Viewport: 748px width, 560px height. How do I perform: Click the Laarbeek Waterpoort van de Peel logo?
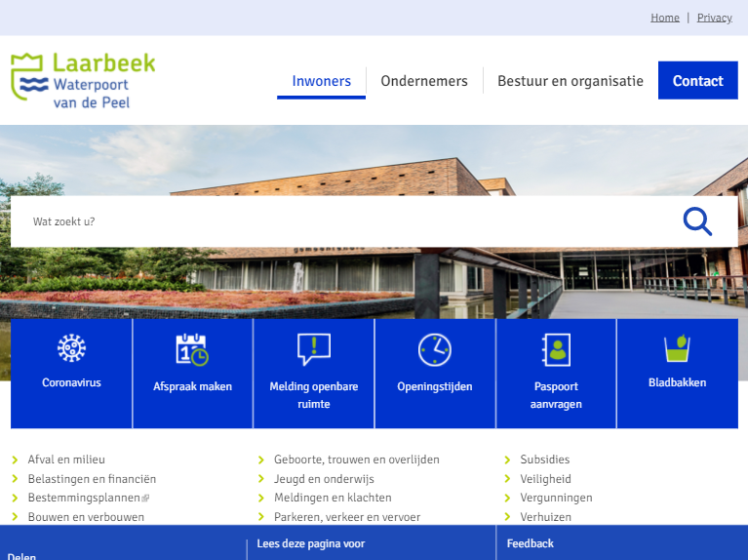(83, 81)
